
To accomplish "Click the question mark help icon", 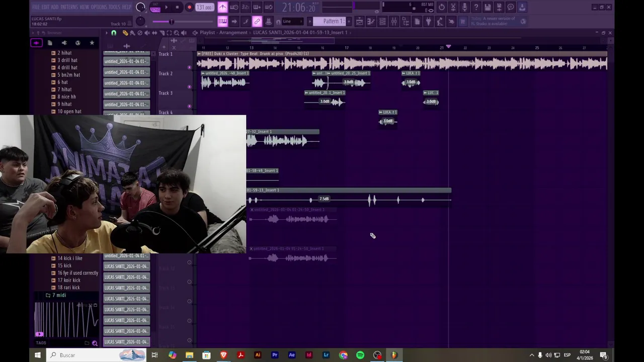I will 476,7.
